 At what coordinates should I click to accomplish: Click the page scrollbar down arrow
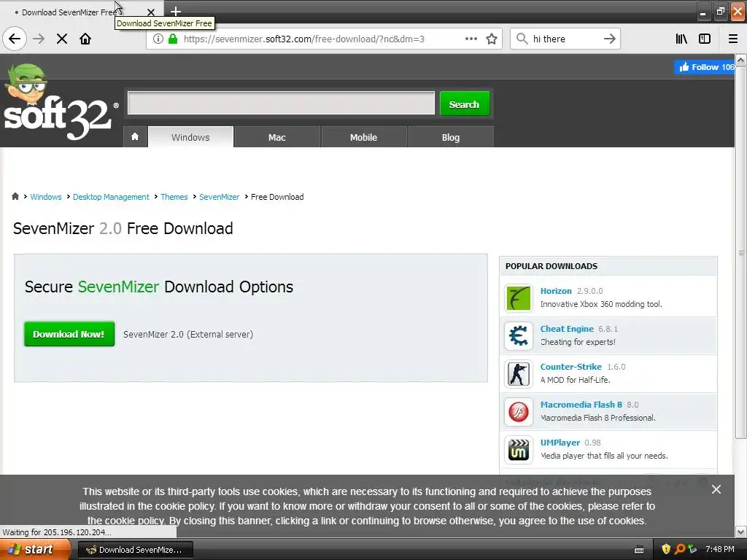(740, 532)
